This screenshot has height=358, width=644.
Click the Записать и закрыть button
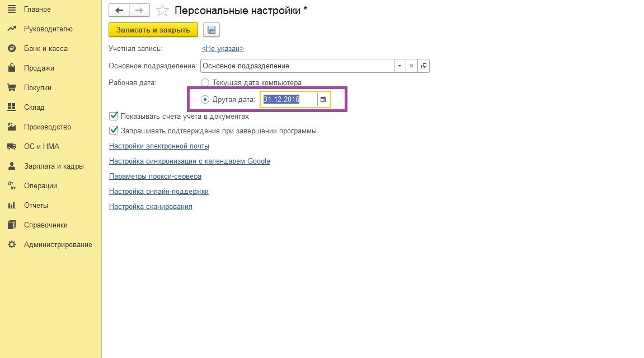pyautogui.click(x=153, y=30)
